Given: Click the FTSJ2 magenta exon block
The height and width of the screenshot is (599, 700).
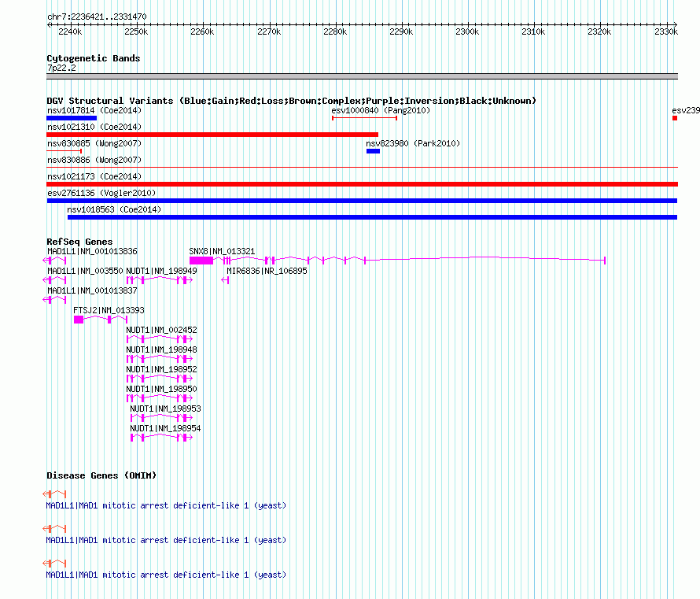Looking at the screenshot, I should tap(79, 320).
